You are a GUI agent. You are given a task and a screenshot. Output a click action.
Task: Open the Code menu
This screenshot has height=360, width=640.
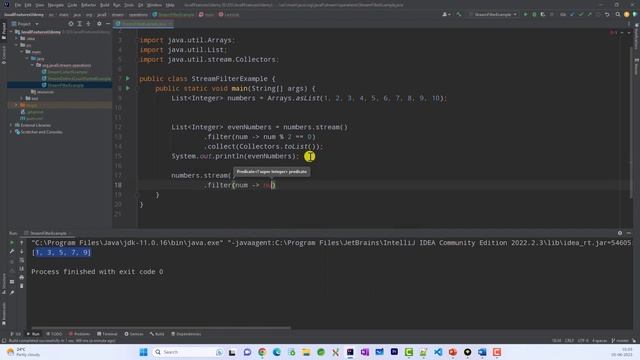(72, 5)
